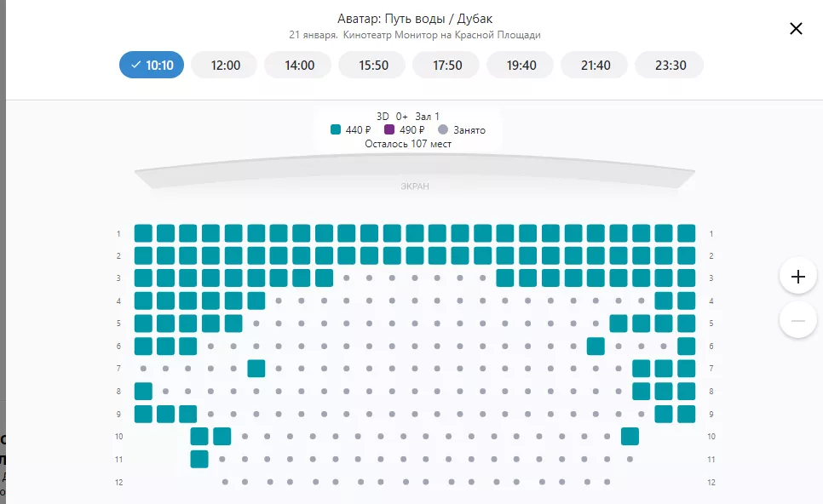Choose the lone available seat in row 8 left
This screenshot has width=823, height=504.
pyautogui.click(x=143, y=392)
